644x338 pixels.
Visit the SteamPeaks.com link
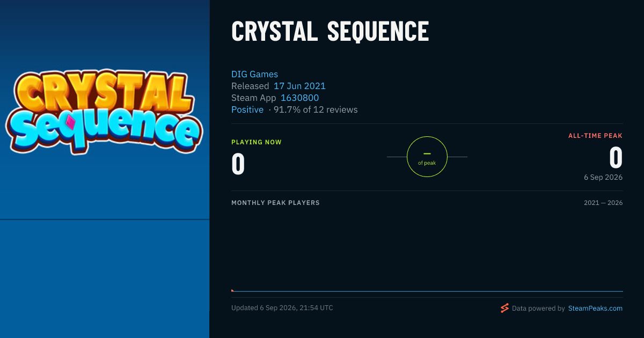click(x=595, y=308)
